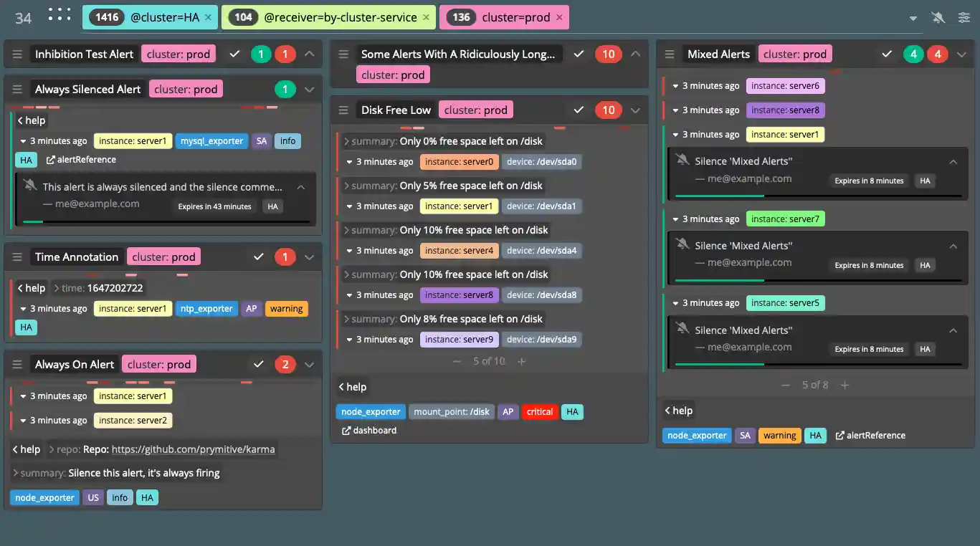This screenshot has width=980, height=546.
Task: Toggle the acknowledge checkmark on Disk Free Low
Action: (579, 110)
